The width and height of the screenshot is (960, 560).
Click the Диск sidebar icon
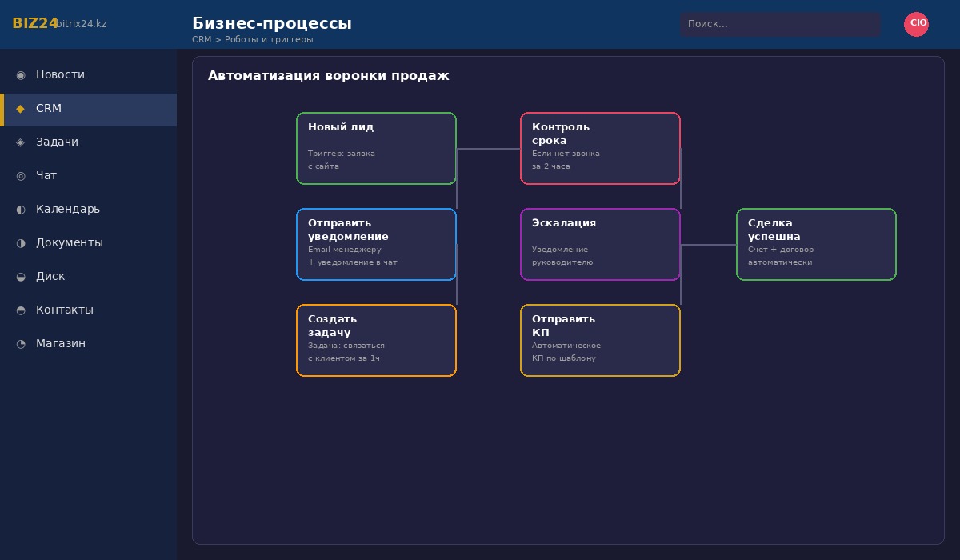21,277
